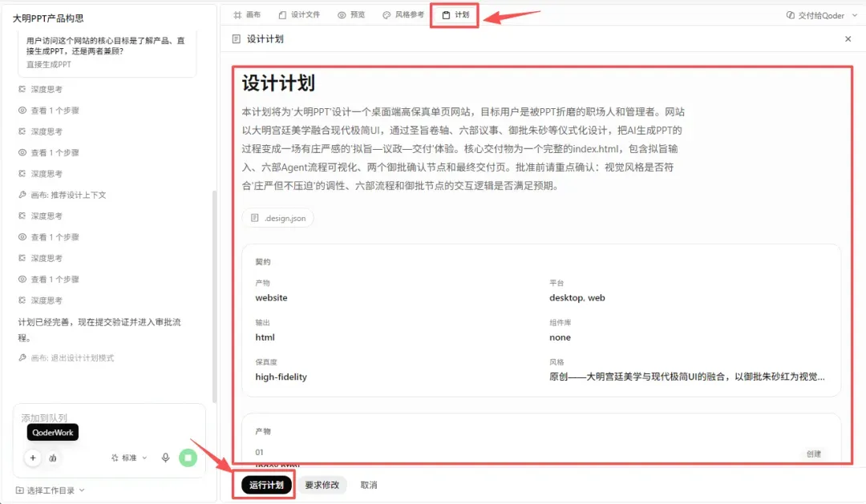Screen dimensions: 866x504
Task: Switch to the 预览 tab
Action: [x=351, y=15]
